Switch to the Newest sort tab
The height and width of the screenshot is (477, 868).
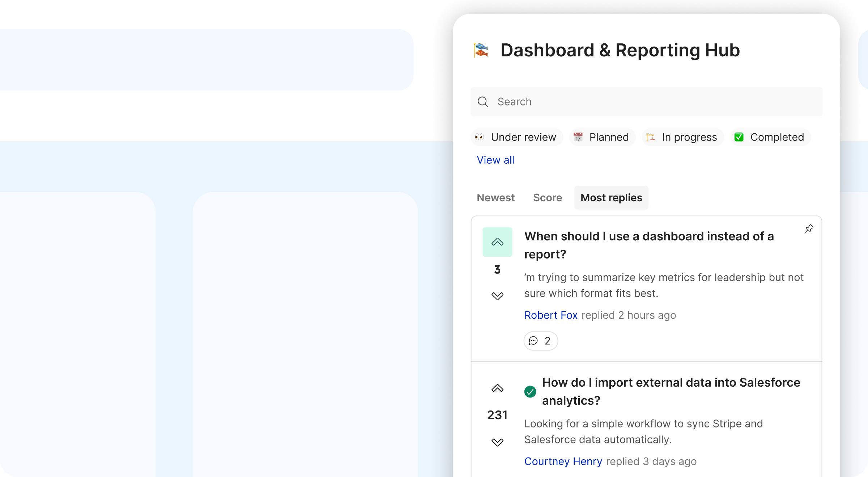click(495, 198)
